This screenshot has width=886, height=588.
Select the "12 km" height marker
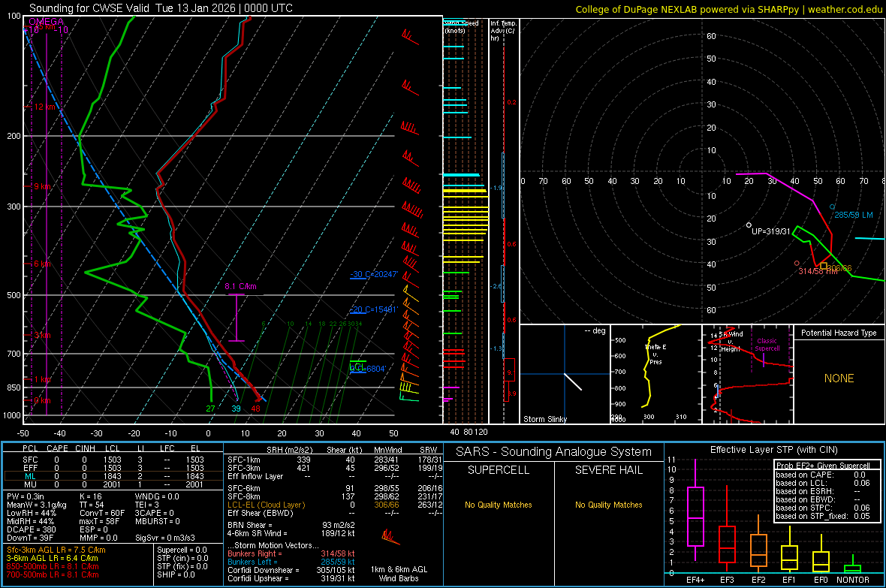pos(45,107)
